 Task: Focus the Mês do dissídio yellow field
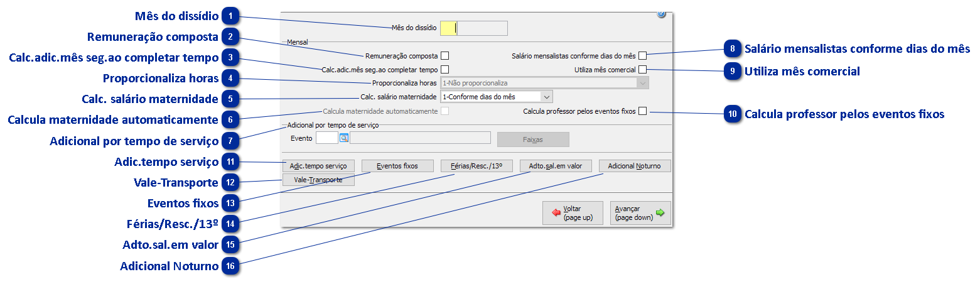point(448,28)
